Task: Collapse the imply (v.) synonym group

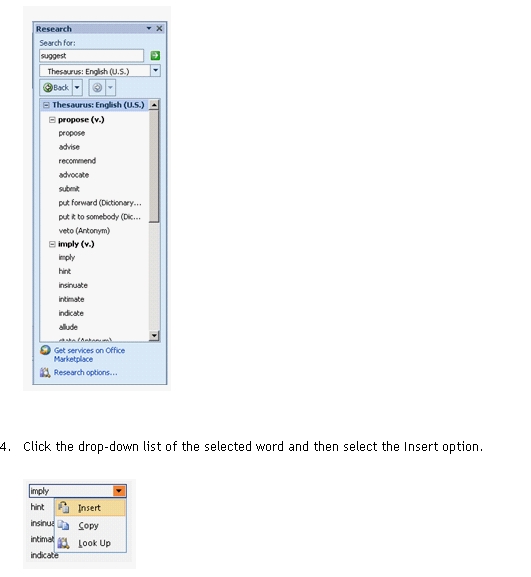Action: [x=52, y=244]
